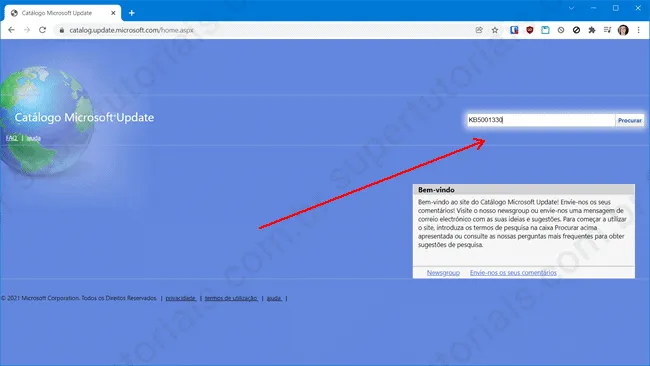Click the blocked circle extension icon
Image resolution: width=650 pixels, height=366 pixels.
[x=576, y=30]
